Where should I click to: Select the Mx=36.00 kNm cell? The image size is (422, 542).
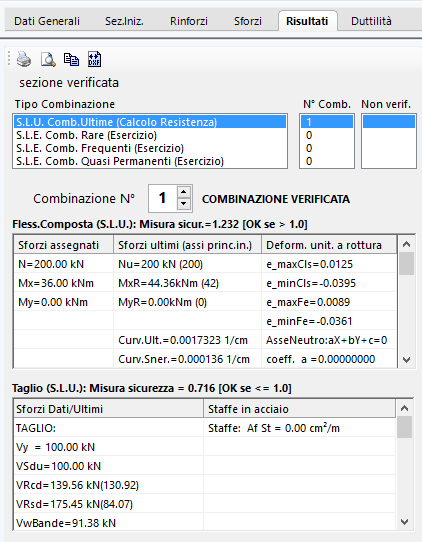click(64, 283)
